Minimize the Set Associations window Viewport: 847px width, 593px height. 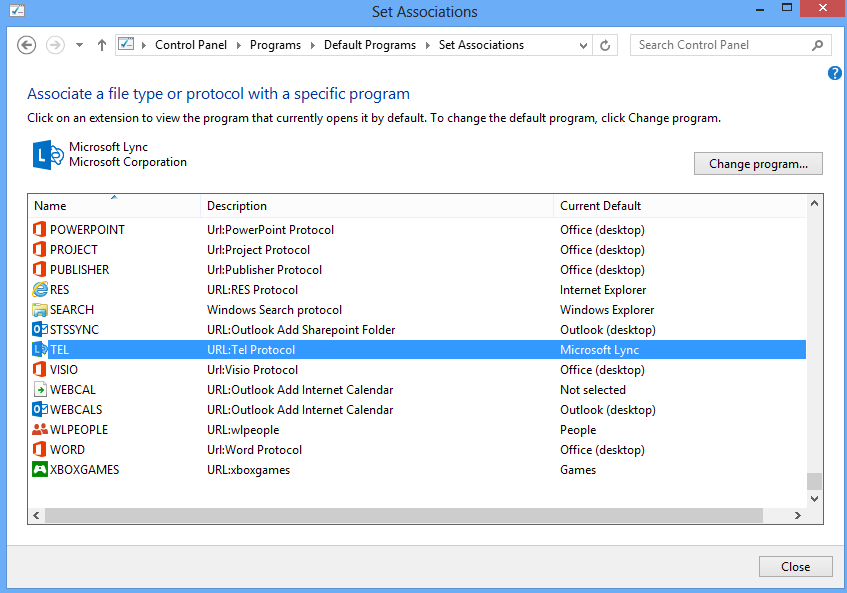[759, 9]
